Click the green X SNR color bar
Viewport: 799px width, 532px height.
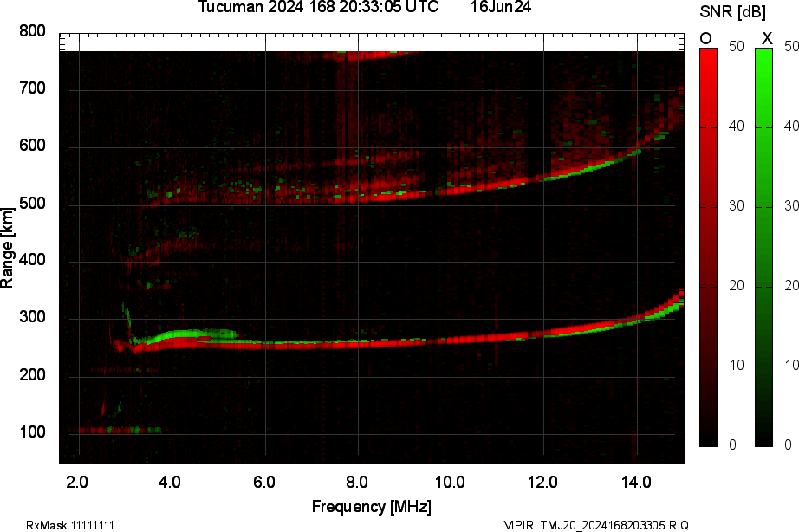763,247
